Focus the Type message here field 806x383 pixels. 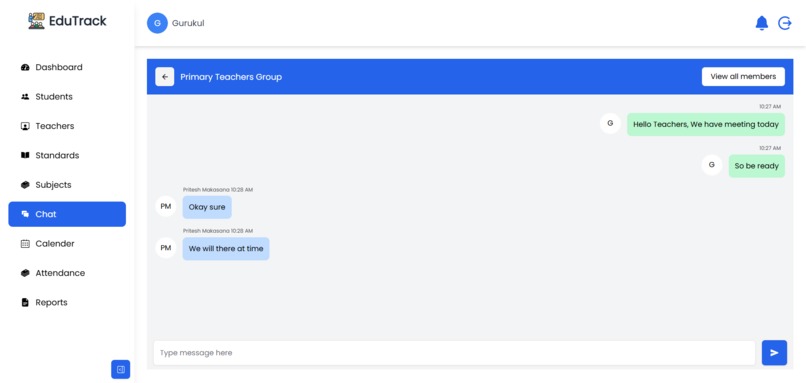(454, 353)
